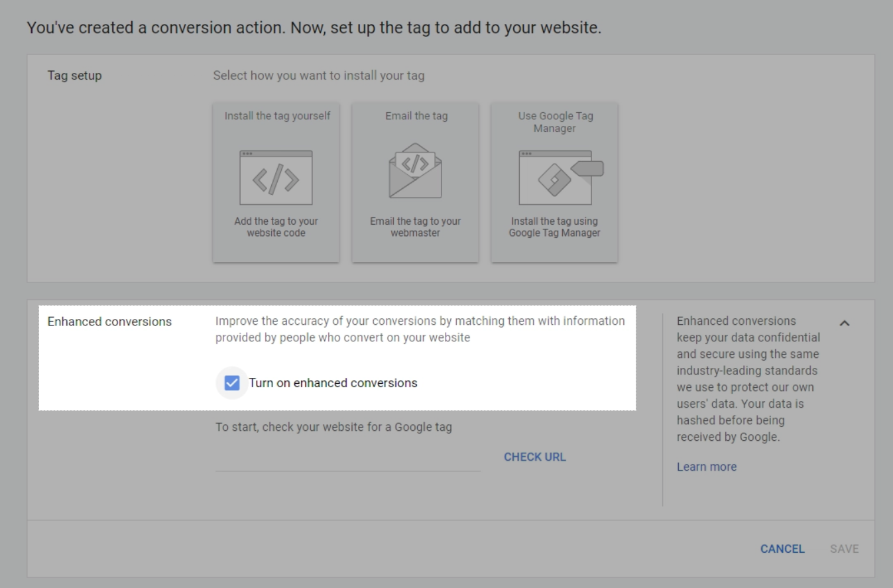Image resolution: width=893 pixels, height=588 pixels.
Task: Click the 'Turn on enhanced conversions' label
Action: (x=333, y=382)
